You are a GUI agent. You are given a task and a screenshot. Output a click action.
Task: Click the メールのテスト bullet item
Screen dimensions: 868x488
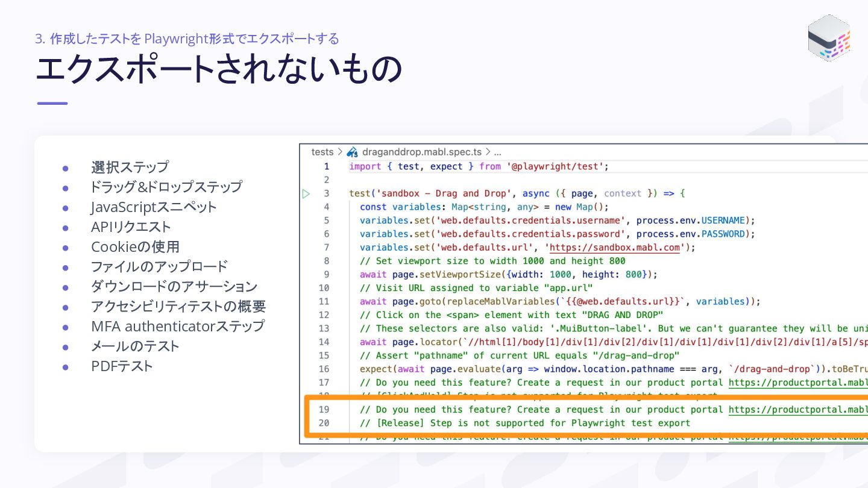coord(135,346)
